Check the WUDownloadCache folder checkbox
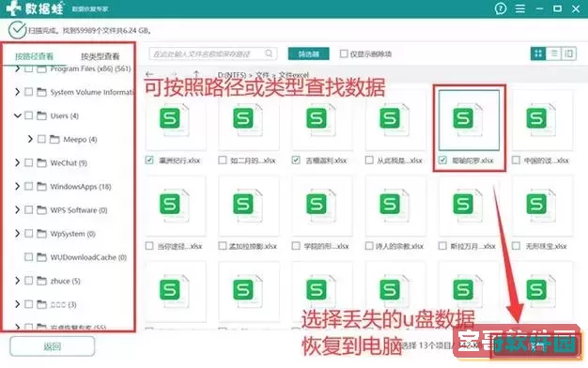This screenshot has height=368, width=588. click(28, 257)
